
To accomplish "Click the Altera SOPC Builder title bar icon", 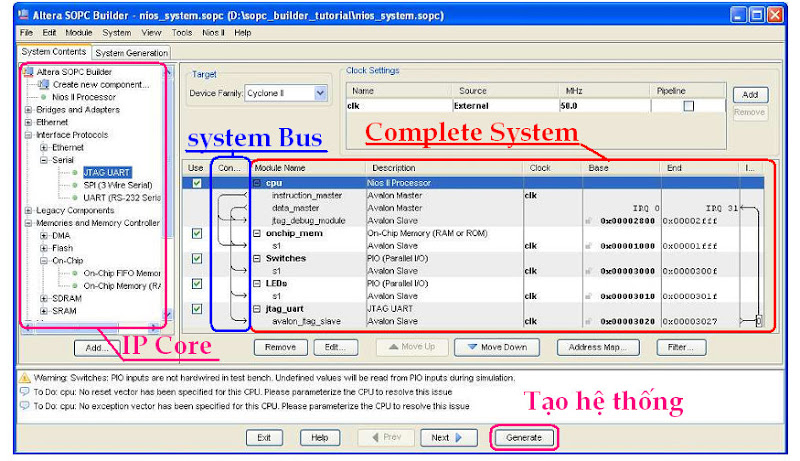I will pos(23,14).
